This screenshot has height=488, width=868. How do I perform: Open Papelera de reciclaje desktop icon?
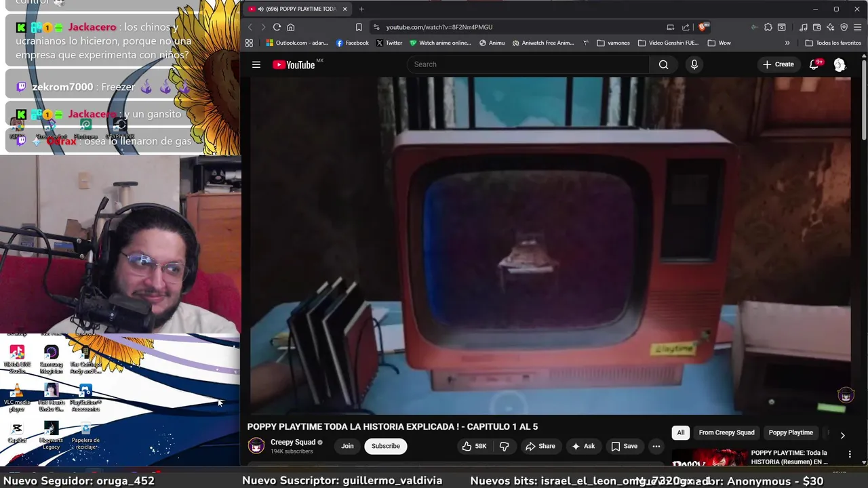pos(85,436)
